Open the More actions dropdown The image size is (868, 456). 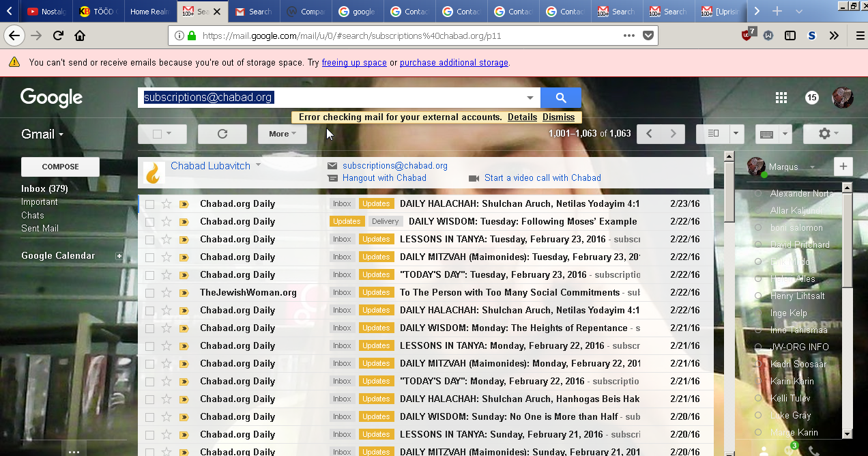tap(283, 134)
